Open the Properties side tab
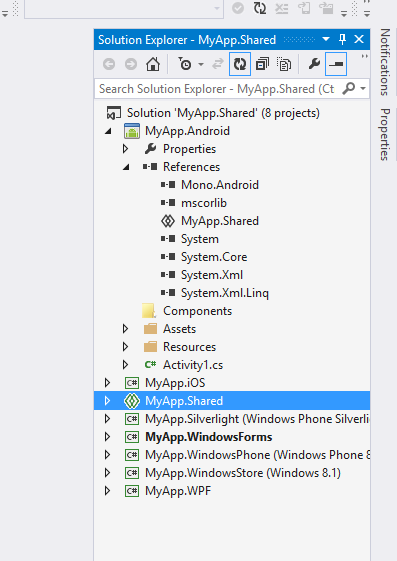The height and width of the screenshot is (561, 397). point(385,135)
